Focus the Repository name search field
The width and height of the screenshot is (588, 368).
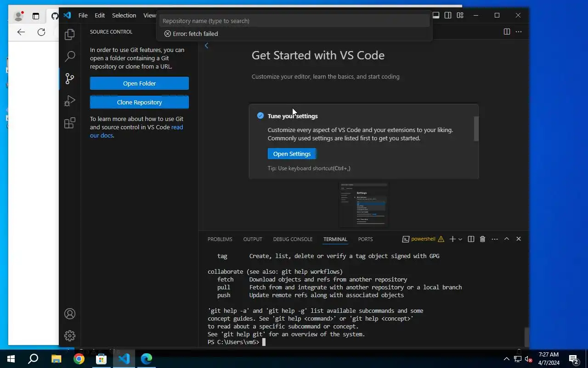tap(294, 21)
